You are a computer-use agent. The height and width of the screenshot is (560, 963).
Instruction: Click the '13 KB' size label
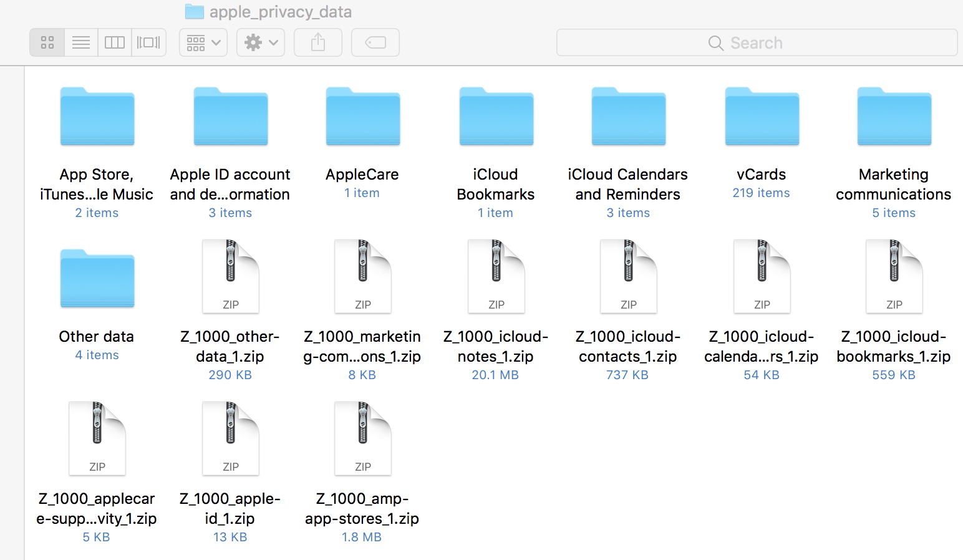(230, 538)
